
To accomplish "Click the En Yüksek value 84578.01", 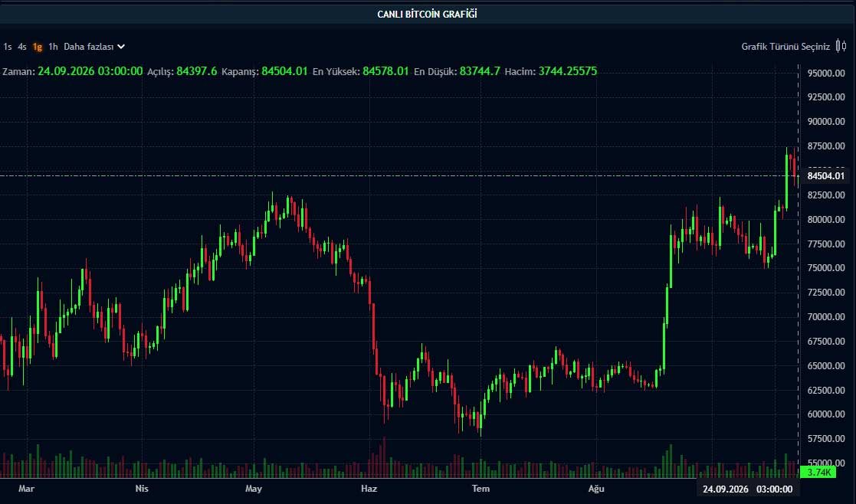I will pyautogui.click(x=385, y=71).
